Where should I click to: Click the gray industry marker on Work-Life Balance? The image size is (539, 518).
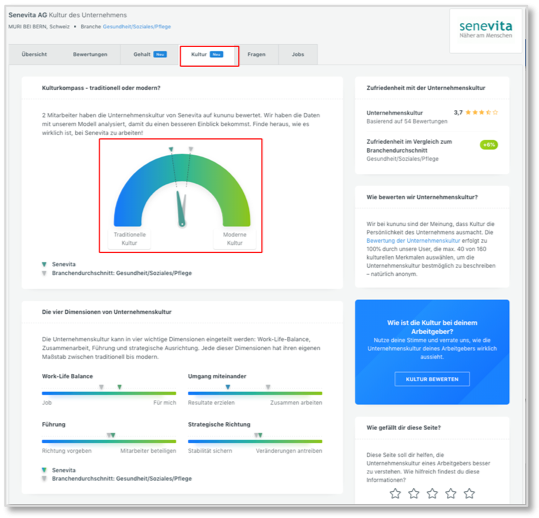coord(101,387)
